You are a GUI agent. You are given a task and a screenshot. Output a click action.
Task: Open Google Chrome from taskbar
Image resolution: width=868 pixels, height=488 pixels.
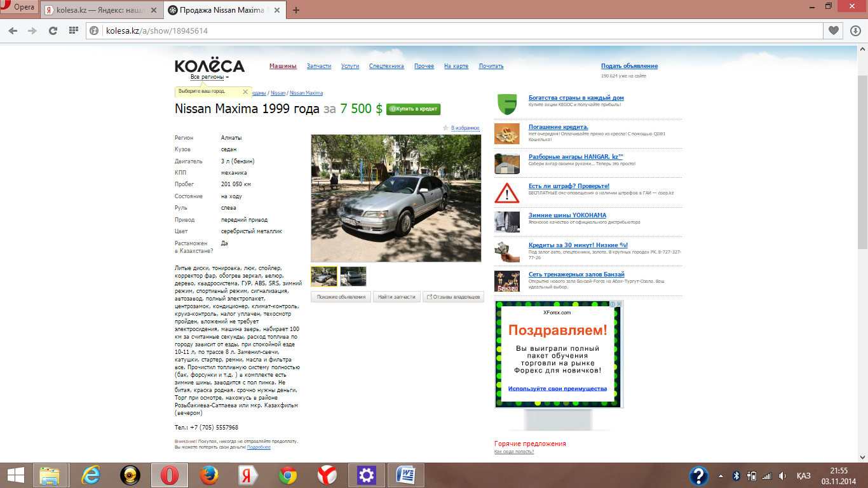point(287,475)
